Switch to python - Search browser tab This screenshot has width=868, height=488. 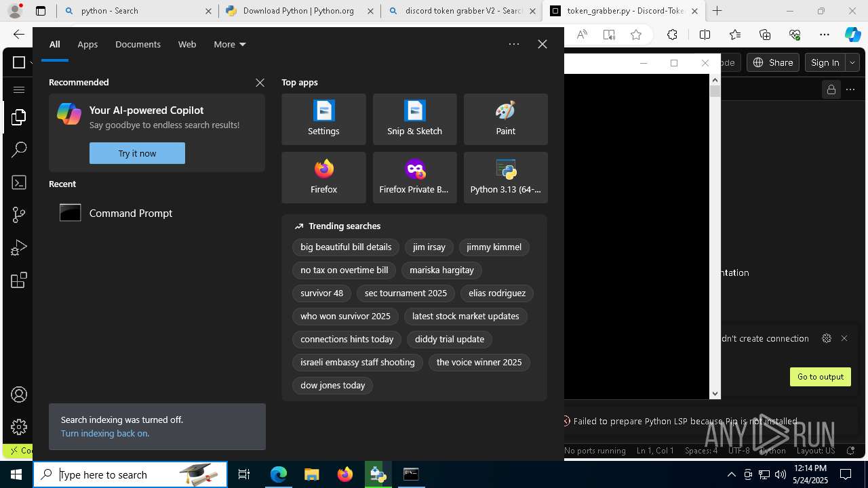tap(137, 11)
